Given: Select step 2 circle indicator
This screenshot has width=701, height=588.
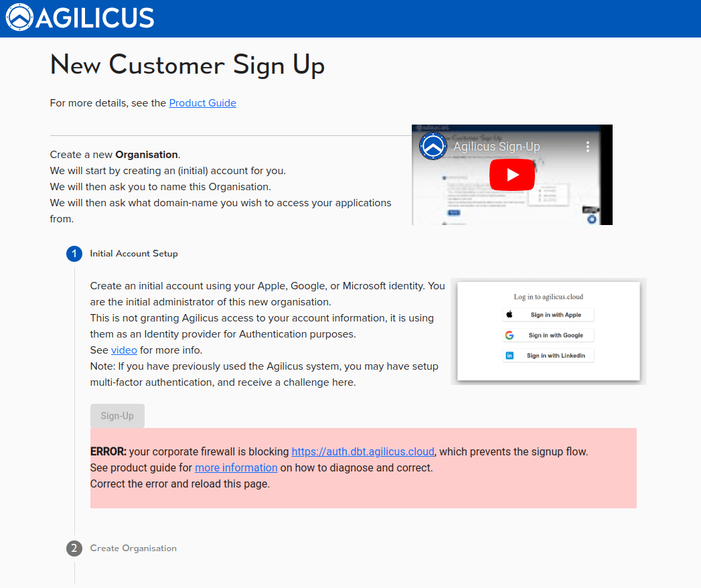Looking at the screenshot, I should (74, 548).
